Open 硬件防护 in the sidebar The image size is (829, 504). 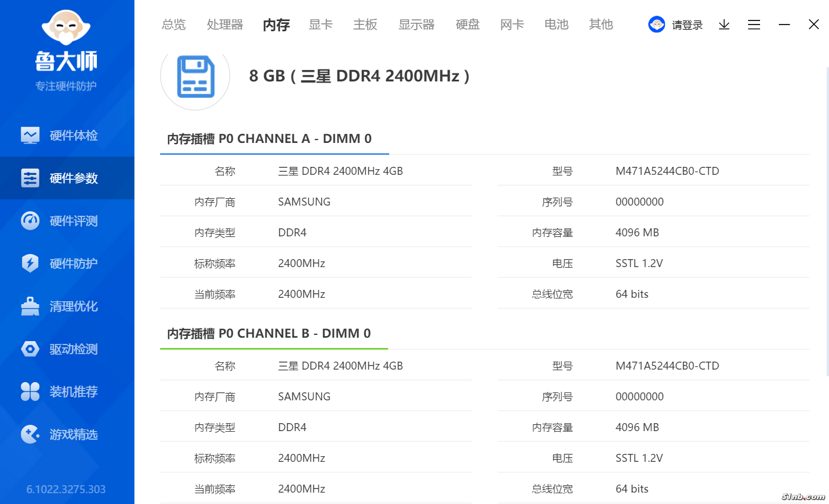pos(73,264)
